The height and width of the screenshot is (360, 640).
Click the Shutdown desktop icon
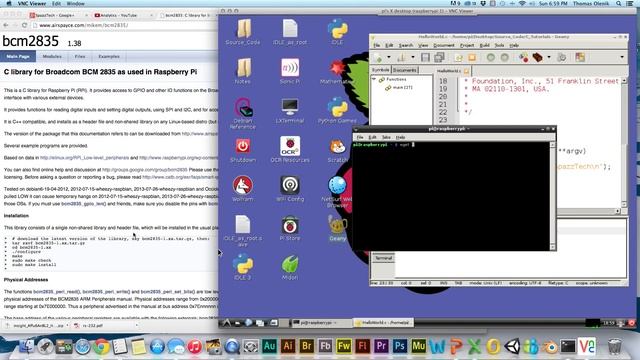243,150
